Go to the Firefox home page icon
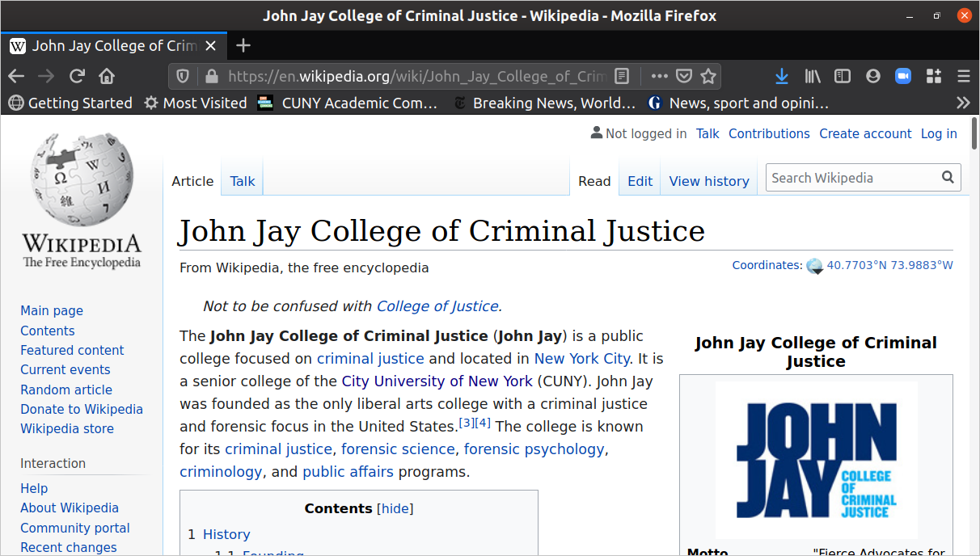This screenshot has height=556, width=980. (107, 76)
